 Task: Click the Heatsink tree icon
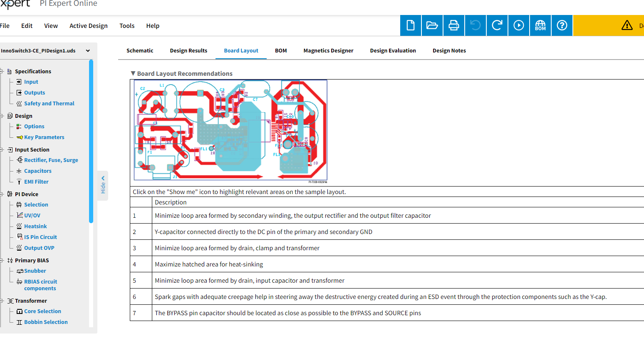pos(19,227)
